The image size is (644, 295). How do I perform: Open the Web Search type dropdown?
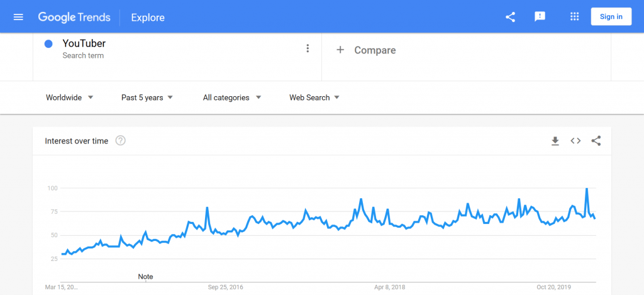coord(314,97)
